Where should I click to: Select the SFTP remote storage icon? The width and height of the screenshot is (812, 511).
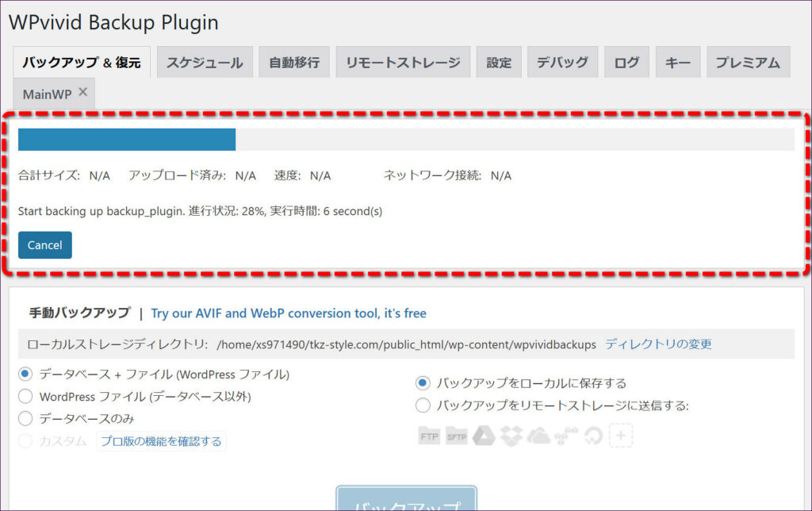(456, 436)
